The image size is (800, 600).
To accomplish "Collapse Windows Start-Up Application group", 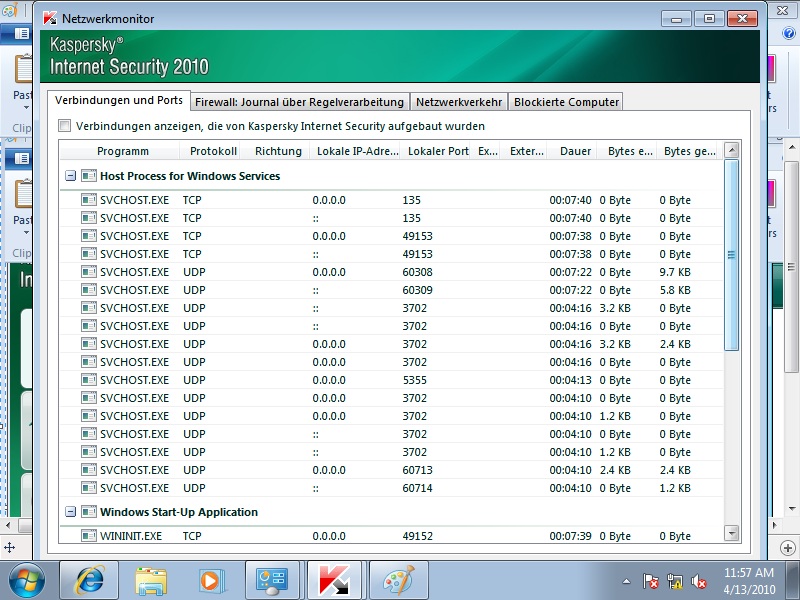I will (x=70, y=512).
